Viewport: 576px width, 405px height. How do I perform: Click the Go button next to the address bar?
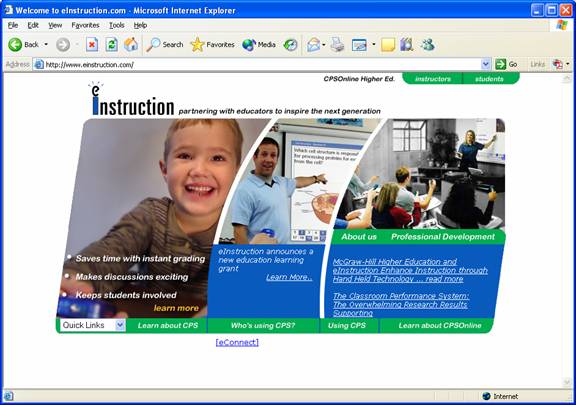(x=506, y=64)
